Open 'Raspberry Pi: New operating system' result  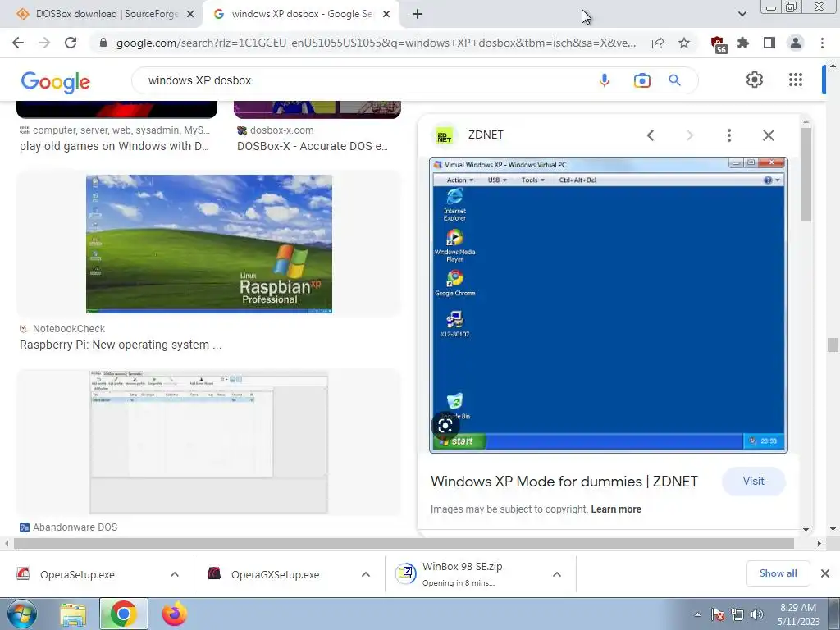pos(121,345)
